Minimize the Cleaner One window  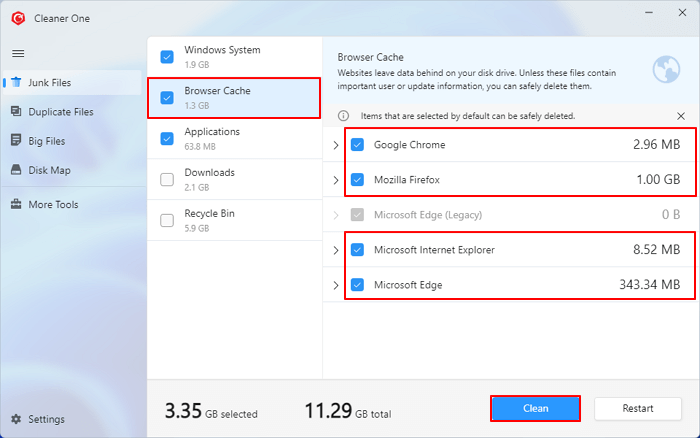(x=649, y=13)
